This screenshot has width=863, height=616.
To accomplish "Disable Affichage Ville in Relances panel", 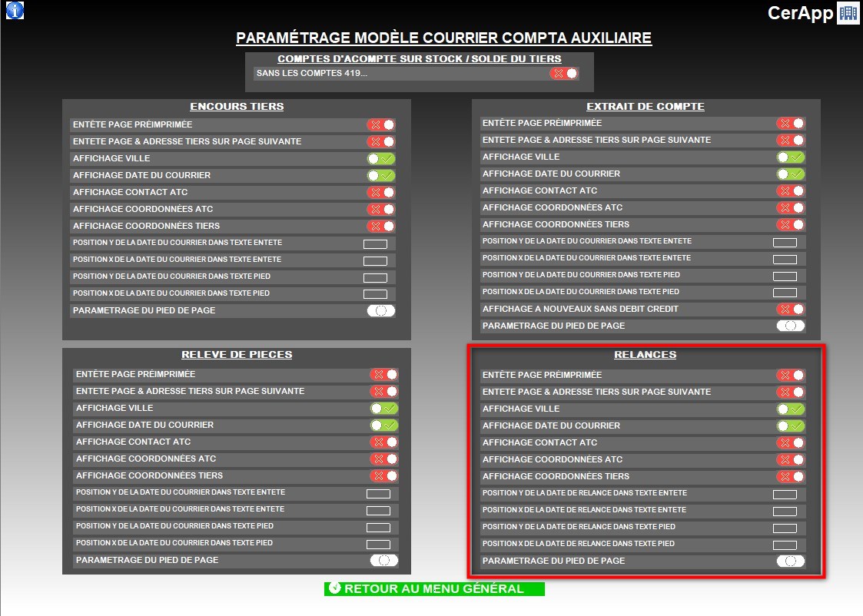I will (790, 409).
